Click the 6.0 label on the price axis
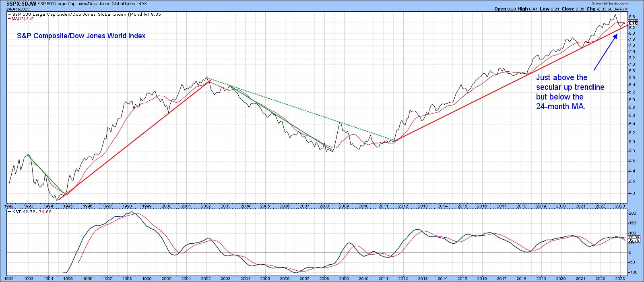 632,100
